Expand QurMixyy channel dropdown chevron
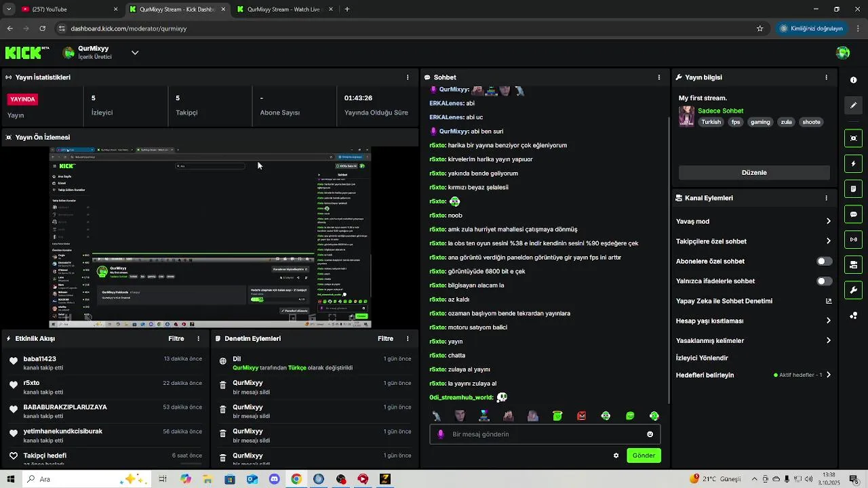Screen dimensions: 868x488 click(x=135, y=52)
